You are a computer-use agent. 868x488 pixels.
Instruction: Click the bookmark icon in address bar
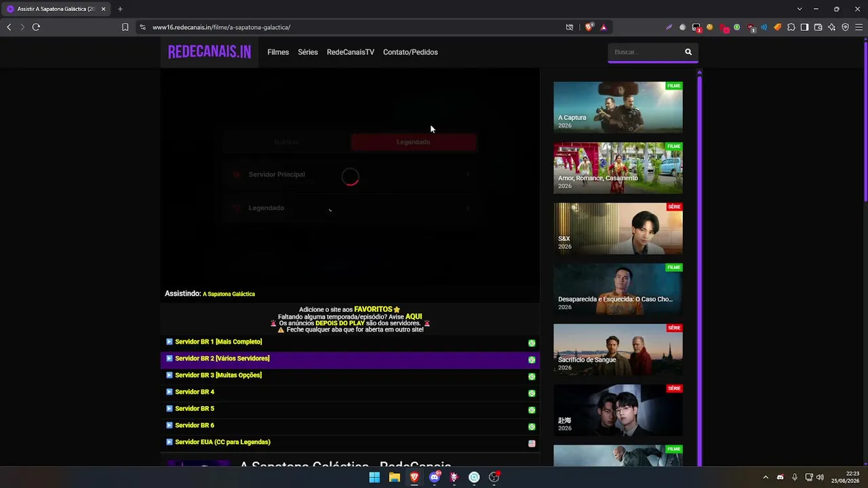125,27
